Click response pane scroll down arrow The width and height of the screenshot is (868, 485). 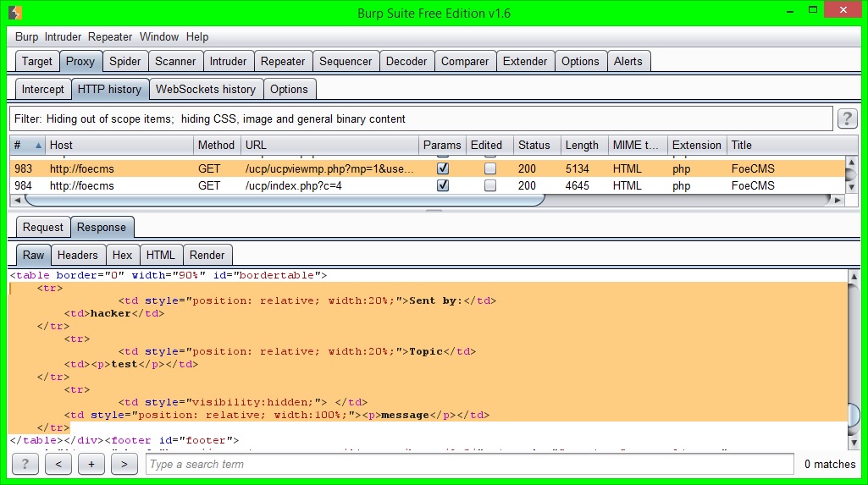(854, 443)
